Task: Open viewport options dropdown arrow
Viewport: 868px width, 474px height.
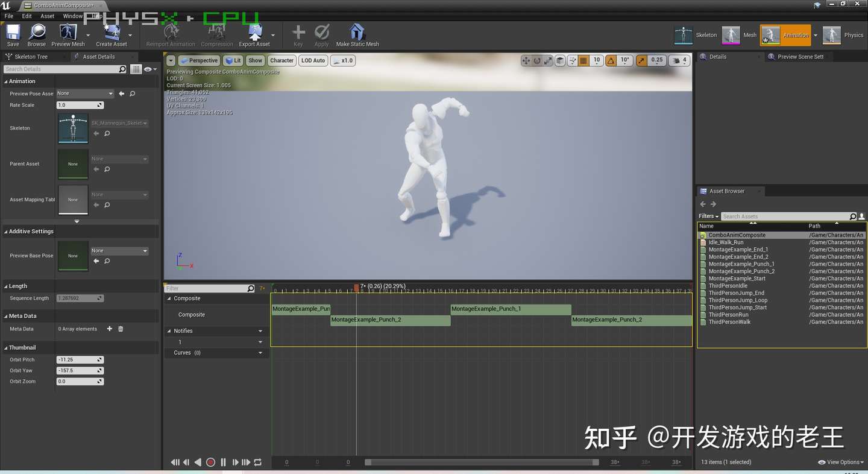Action: pyautogui.click(x=171, y=60)
